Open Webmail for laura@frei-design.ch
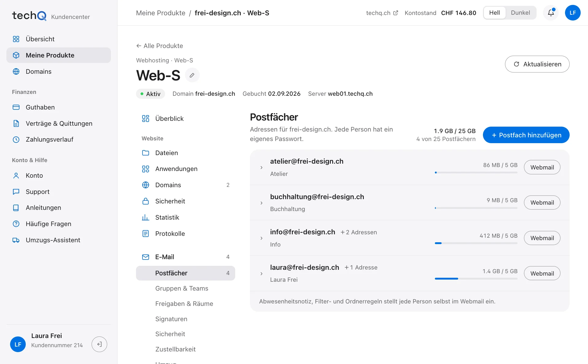588x364 pixels. coord(542,273)
